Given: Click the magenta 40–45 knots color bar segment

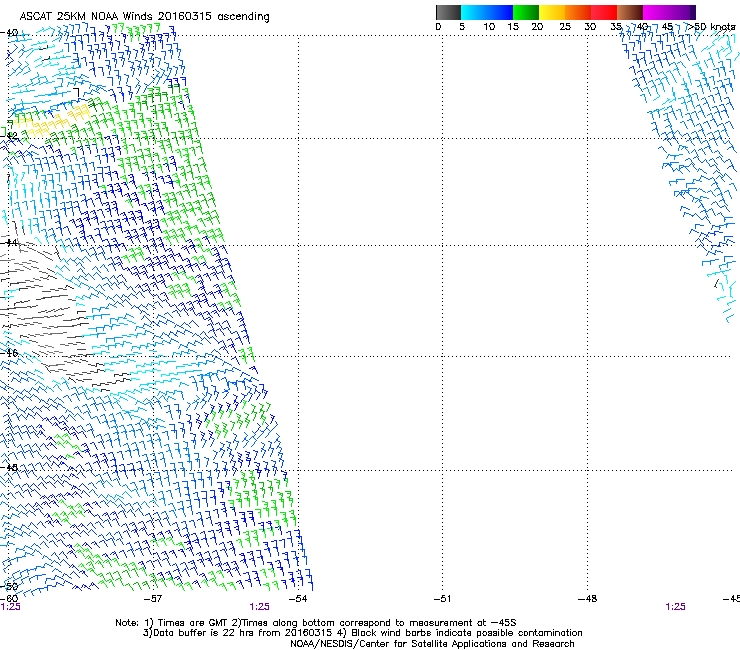Looking at the screenshot, I should coord(656,12).
